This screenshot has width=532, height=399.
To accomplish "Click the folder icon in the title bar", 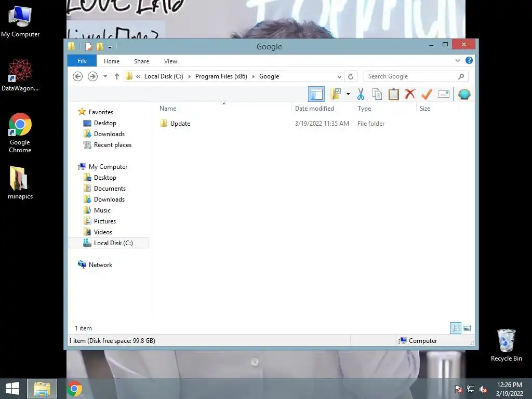I will [71, 46].
